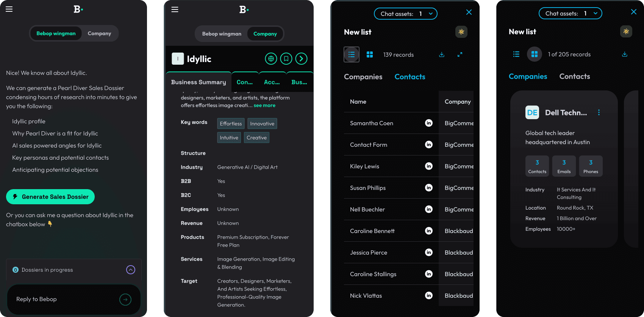
Task: Click the 3 Phones tile on Dell card
Action: [x=591, y=166]
